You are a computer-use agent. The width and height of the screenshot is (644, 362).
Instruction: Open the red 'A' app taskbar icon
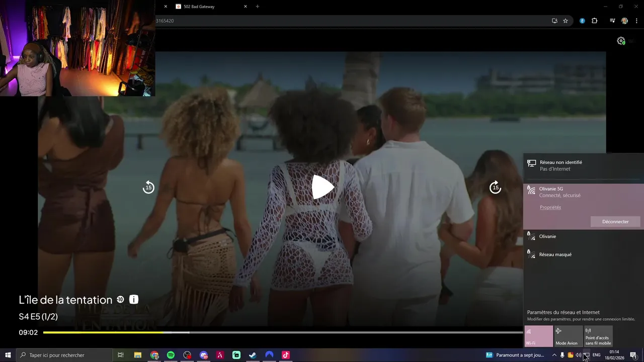[x=220, y=355]
